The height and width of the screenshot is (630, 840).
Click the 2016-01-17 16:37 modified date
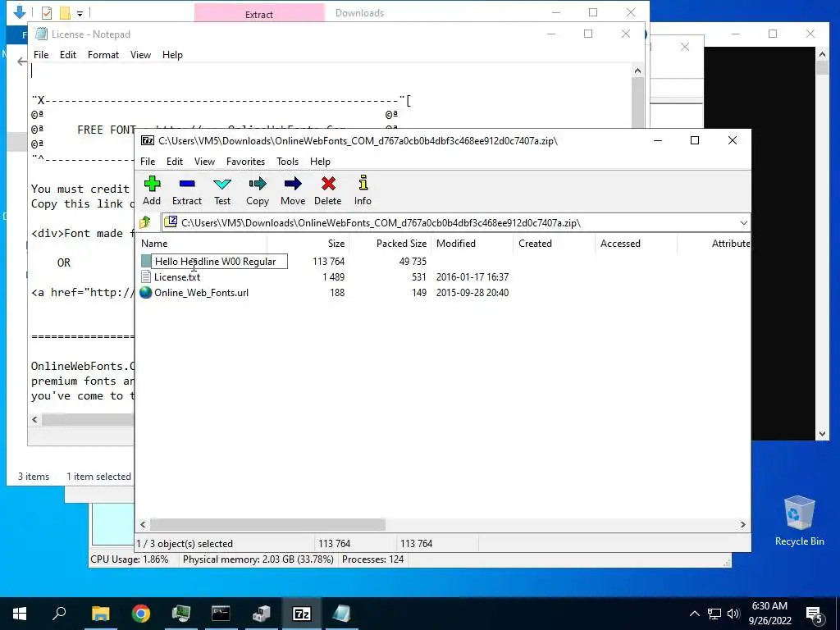point(472,277)
